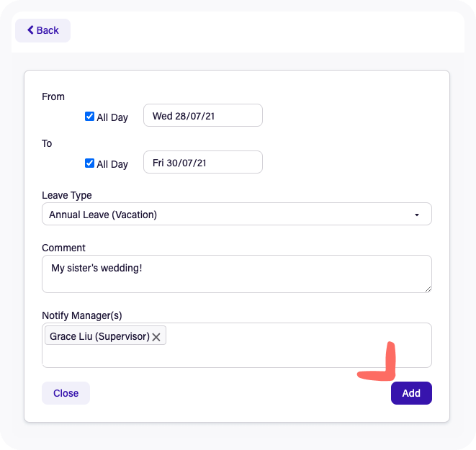Viewport: 476px width, 450px height.
Task: Toggle the To All Day checkbox
Action: 89,163
